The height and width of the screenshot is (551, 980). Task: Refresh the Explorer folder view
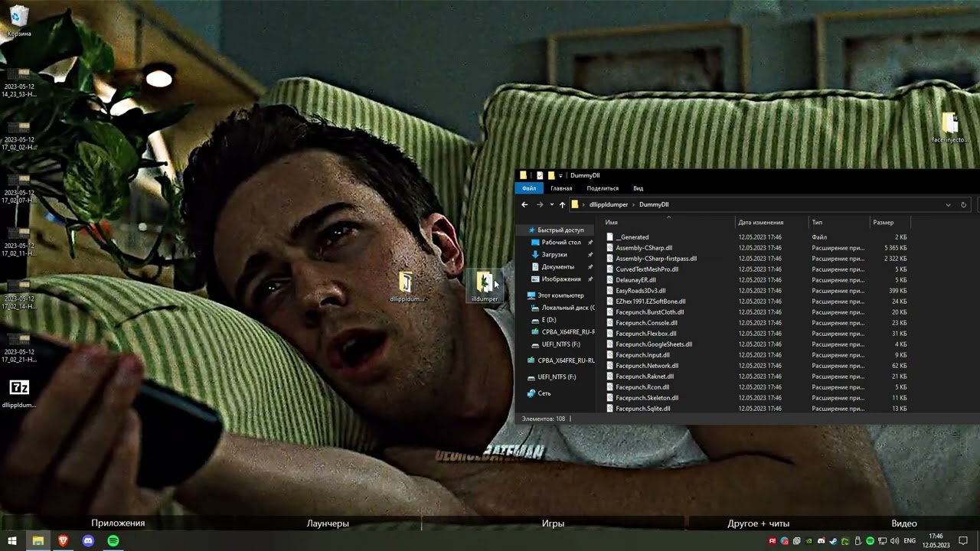tap(963, 204)
